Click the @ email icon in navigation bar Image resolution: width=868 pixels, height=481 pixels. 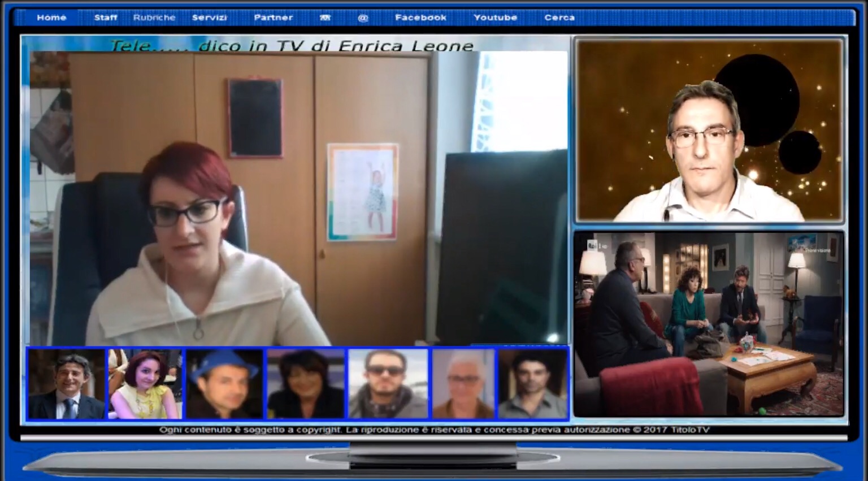(x=363, y=18)
